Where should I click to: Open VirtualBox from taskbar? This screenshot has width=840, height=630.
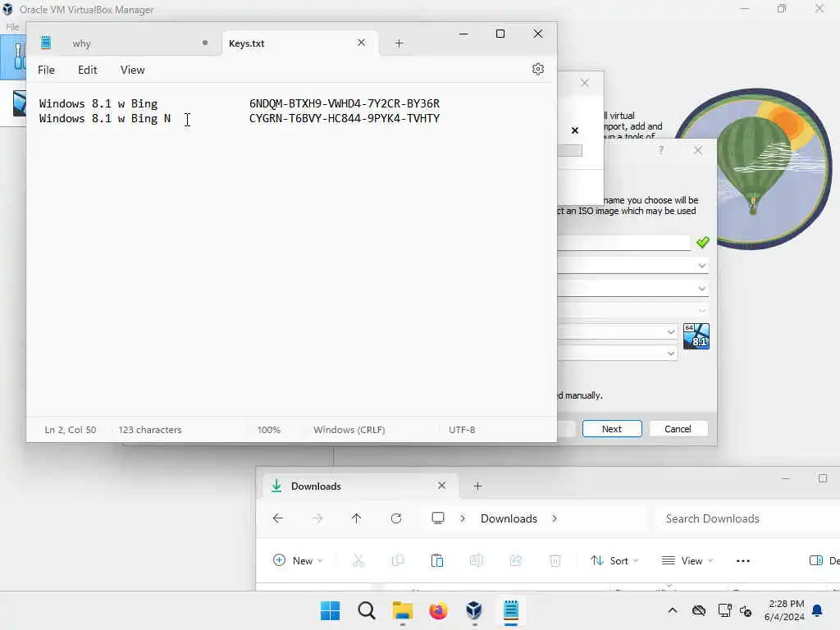[474, 610]
